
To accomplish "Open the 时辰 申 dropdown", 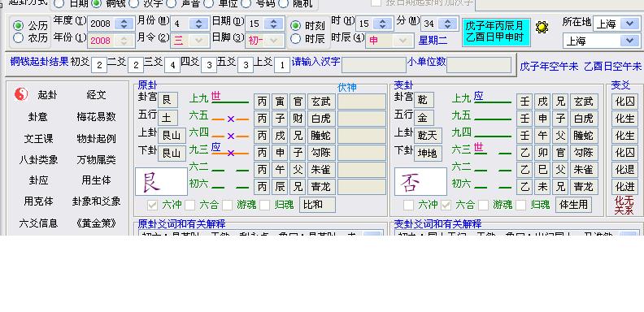I will [402, 41].
